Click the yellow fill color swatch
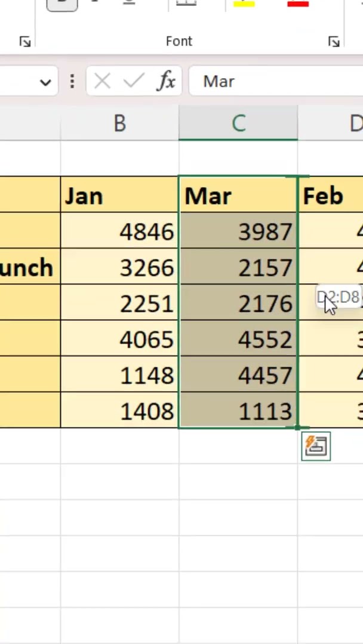 tap(244, 4)
